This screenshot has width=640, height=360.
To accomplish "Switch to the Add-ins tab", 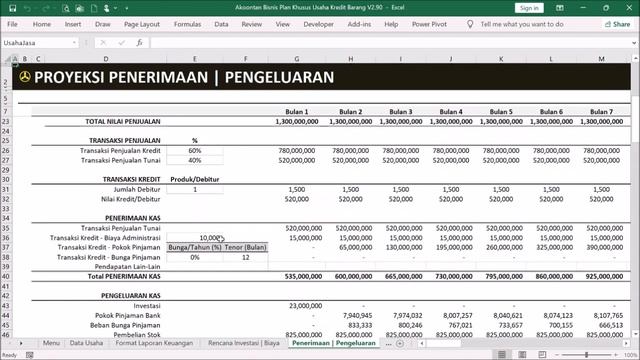I will pos(359,24).
